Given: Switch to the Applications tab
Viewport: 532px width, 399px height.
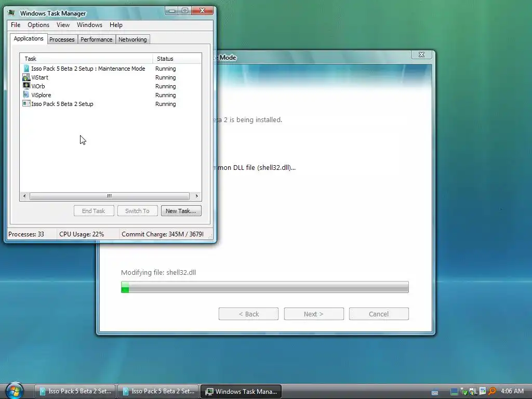Looking at the screenshot, I should [29, 38].
